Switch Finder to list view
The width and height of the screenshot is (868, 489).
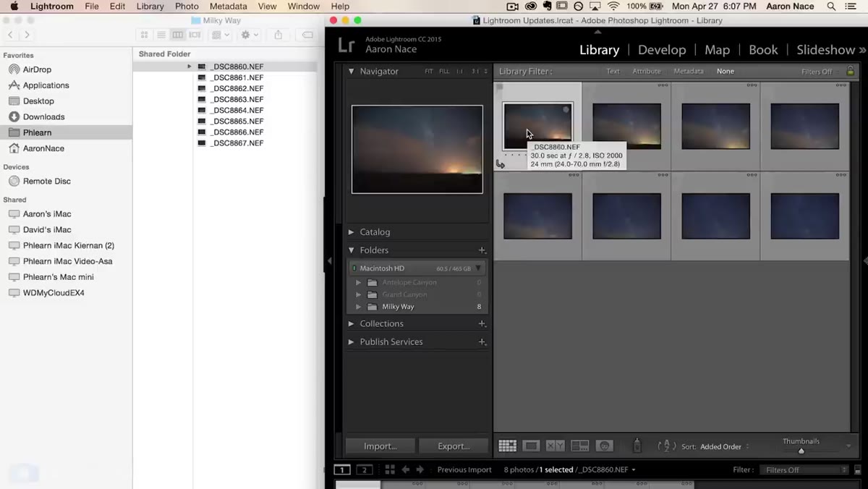click(161, 35)
